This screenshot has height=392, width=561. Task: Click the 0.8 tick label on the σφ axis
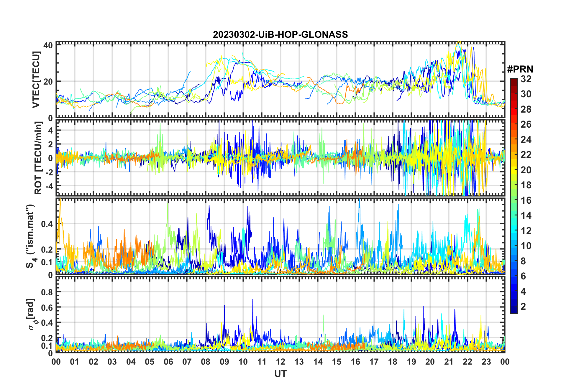click(47, 292)
